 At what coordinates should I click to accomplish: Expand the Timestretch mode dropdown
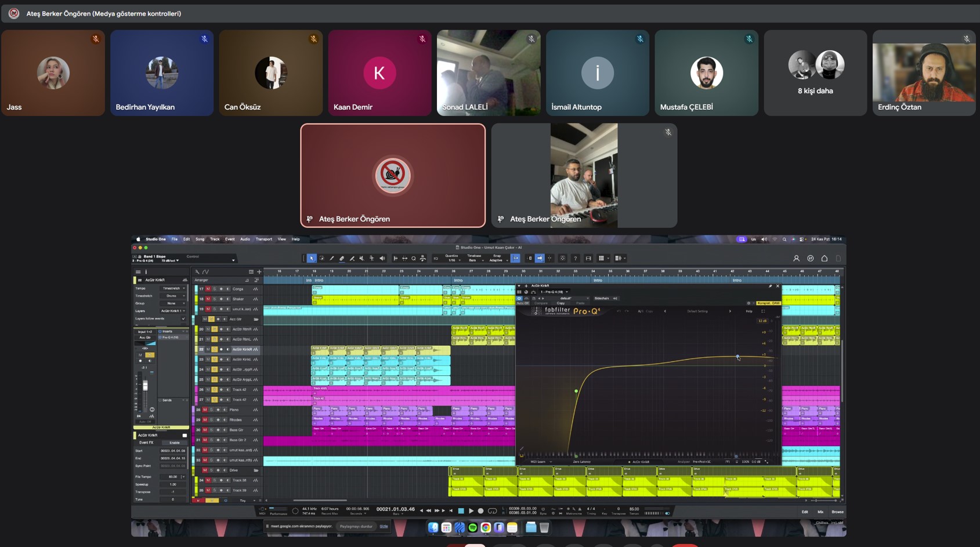[173, 296]
